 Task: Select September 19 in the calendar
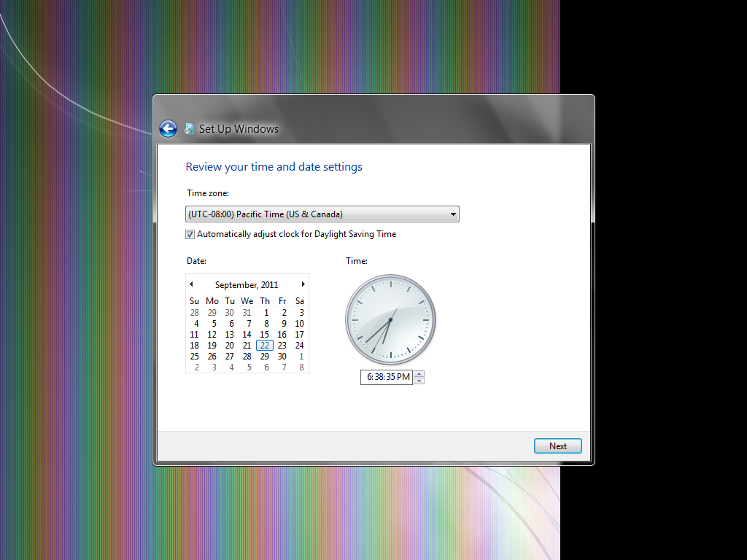[x=212, y=345]
